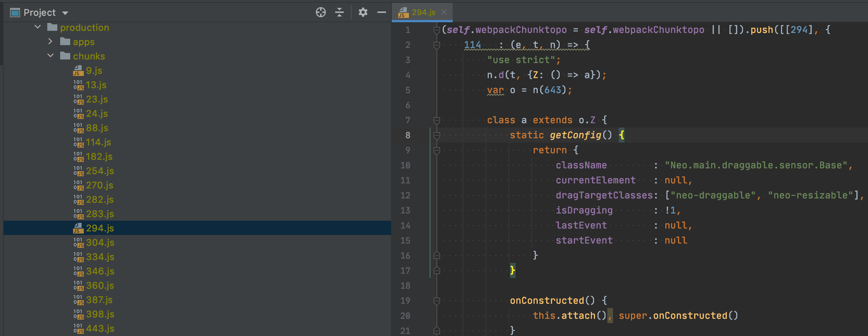This screenshot has height=336, width=868.
Task: Click the this.attach() call on line 20
Action: (569, 316)
